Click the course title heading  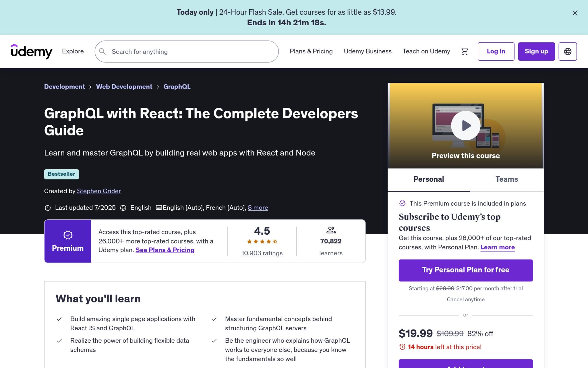pos(201,122)
